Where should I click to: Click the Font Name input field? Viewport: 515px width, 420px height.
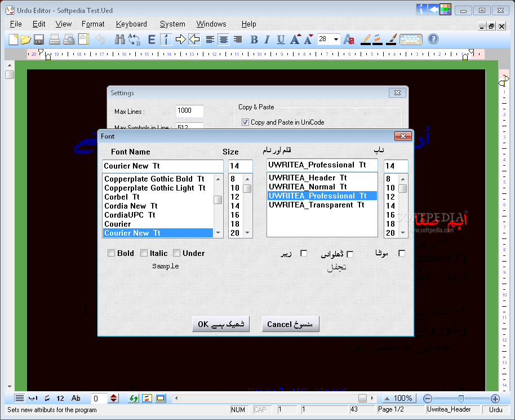tap(163, 166)
